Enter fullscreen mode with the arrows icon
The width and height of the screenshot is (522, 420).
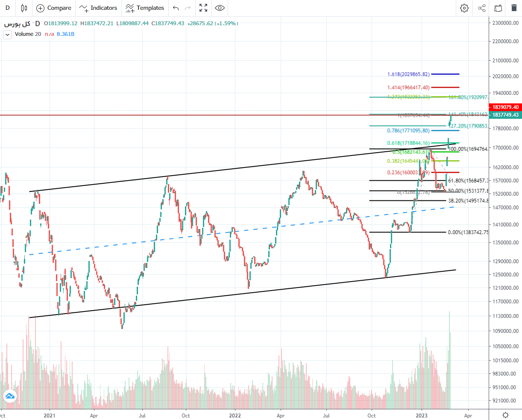203,8
